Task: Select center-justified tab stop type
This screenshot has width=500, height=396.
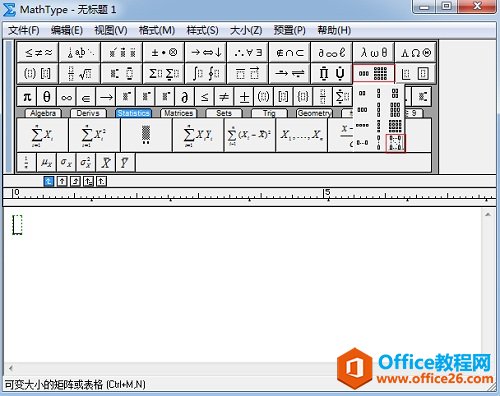Action: (62, 181)
